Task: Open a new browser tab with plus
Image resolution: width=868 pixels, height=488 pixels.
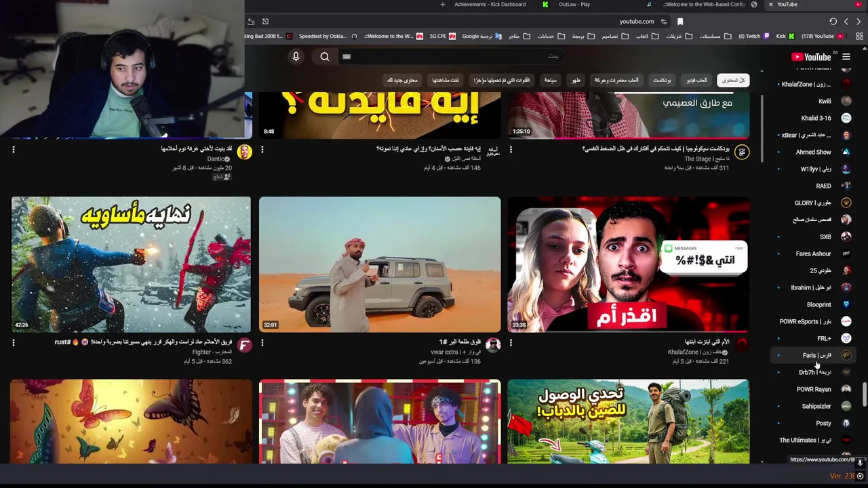Action: [443, 5]
